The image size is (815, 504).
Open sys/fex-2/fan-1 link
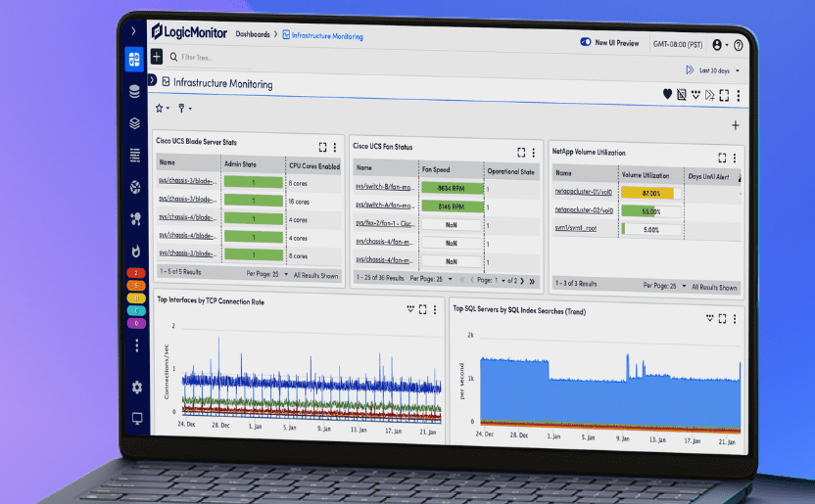(385, 223)
